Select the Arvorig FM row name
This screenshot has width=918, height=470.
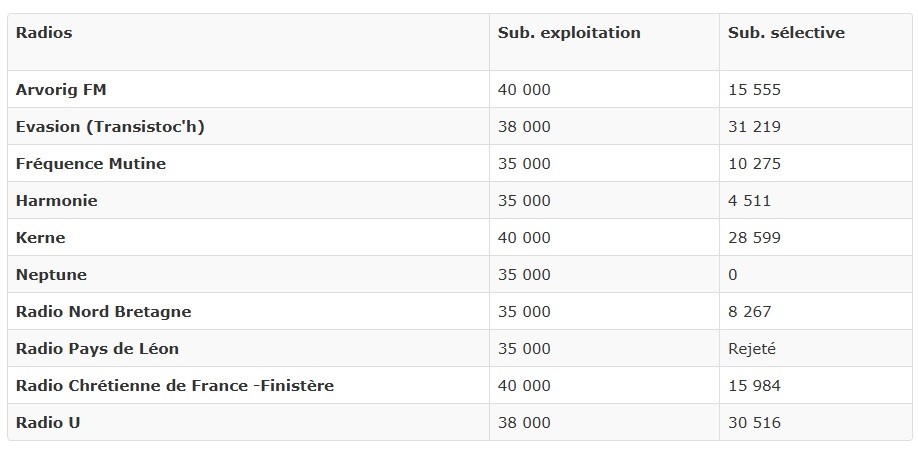point(61,90)
